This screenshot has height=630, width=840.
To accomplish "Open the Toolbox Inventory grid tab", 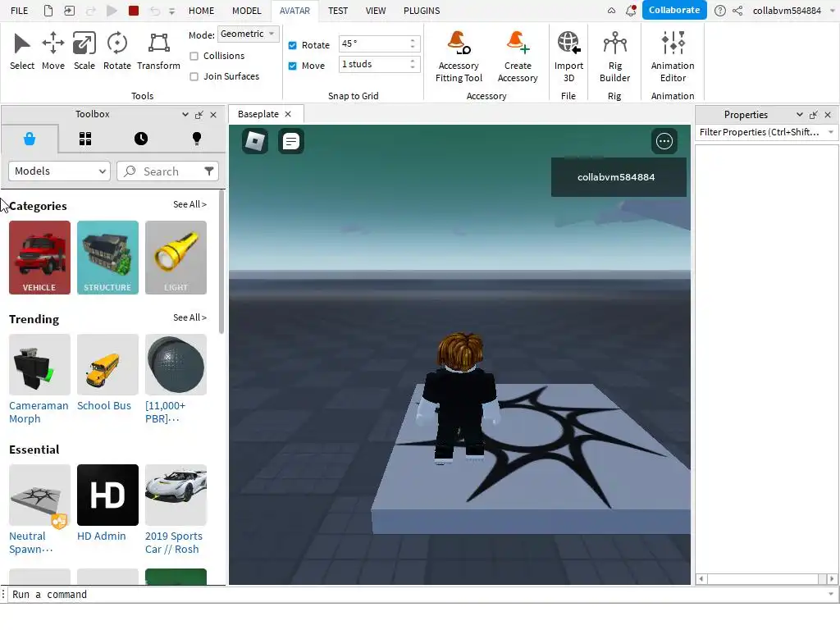I will (85, 139).
